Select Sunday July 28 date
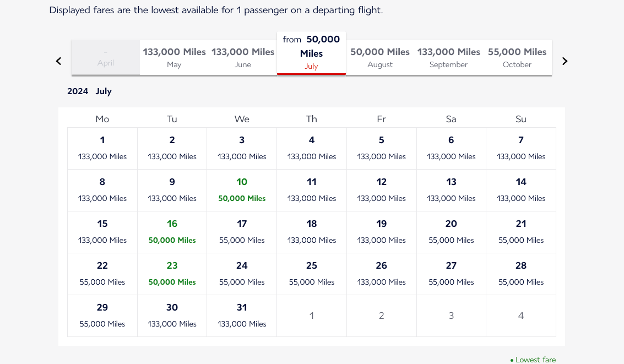Image resolution: width=624 pixels, height=364 pixels. point(521,274)
